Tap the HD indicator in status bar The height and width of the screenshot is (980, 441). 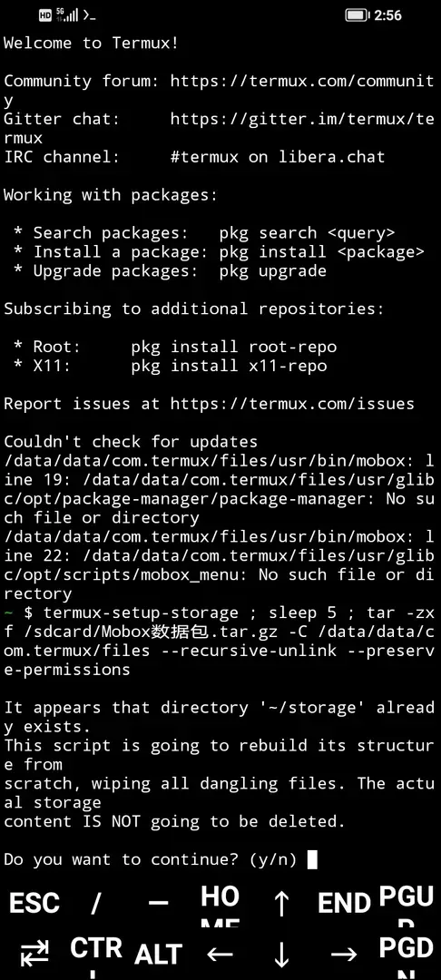(45, 15)
